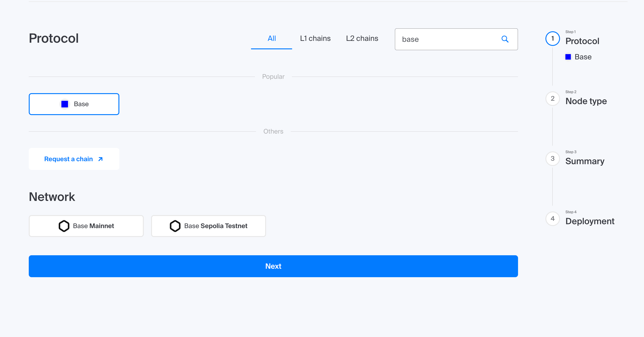The height and width of the screenshot is (337, 644).
Task: Focus the protocol search field containing base
Action: (x=448, y=39)
